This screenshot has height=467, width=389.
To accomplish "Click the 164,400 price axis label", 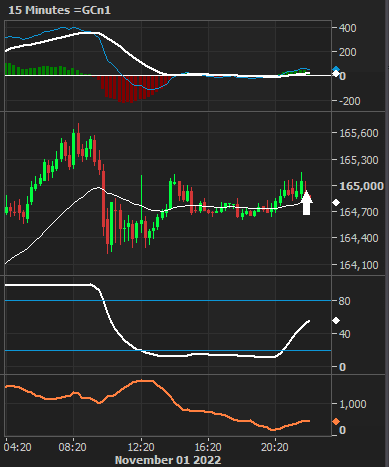I will coord(359,238).
